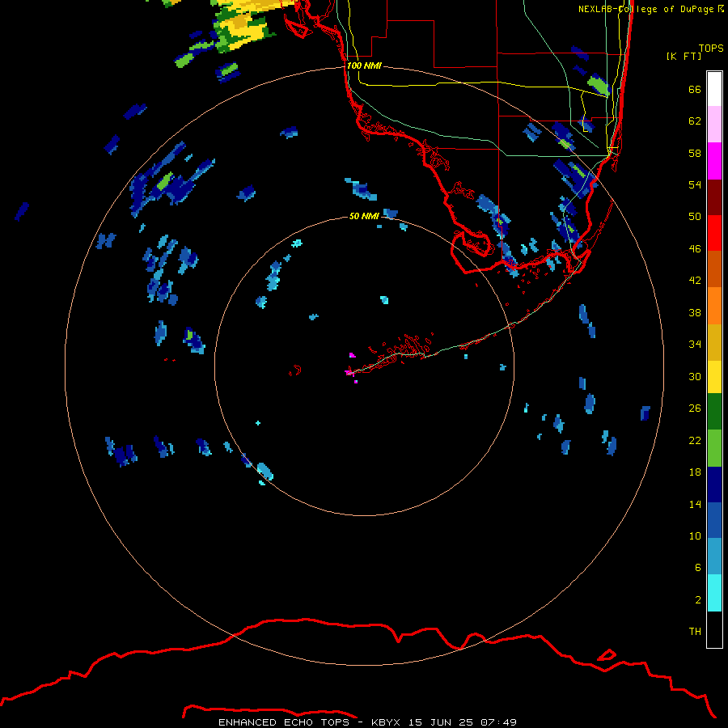Click the 50 NMI range ring label
This screenshot has height=728, width=728.
click(x=364, y=216)
